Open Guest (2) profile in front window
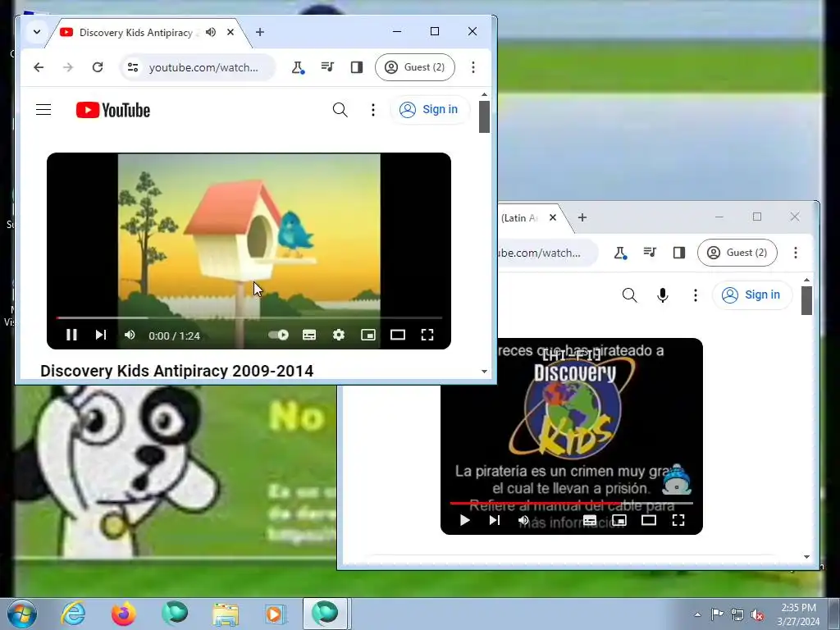This screenshot has height=630, width=840. pos(415,67)
